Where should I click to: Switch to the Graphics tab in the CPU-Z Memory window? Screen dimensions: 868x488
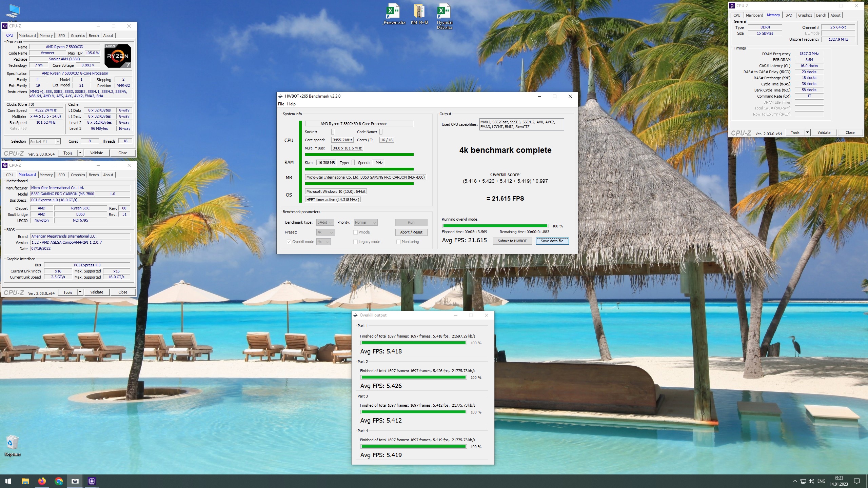tap(805, 15)
